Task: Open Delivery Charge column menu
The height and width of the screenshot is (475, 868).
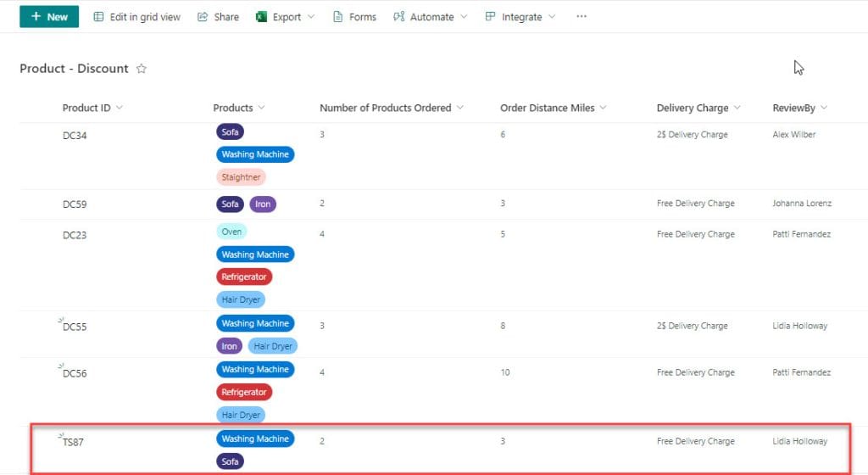Action: click(x=737, y=108)
